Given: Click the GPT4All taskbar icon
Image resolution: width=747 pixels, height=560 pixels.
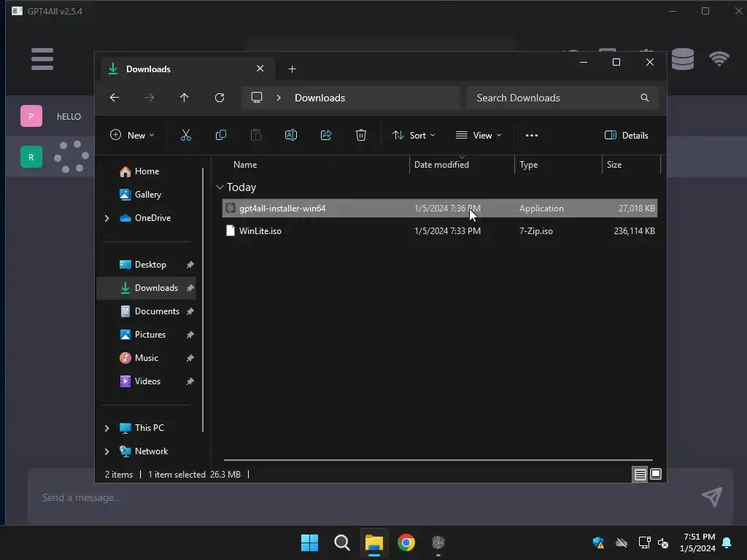Looking at the screenshot, I should pos(438,542).
